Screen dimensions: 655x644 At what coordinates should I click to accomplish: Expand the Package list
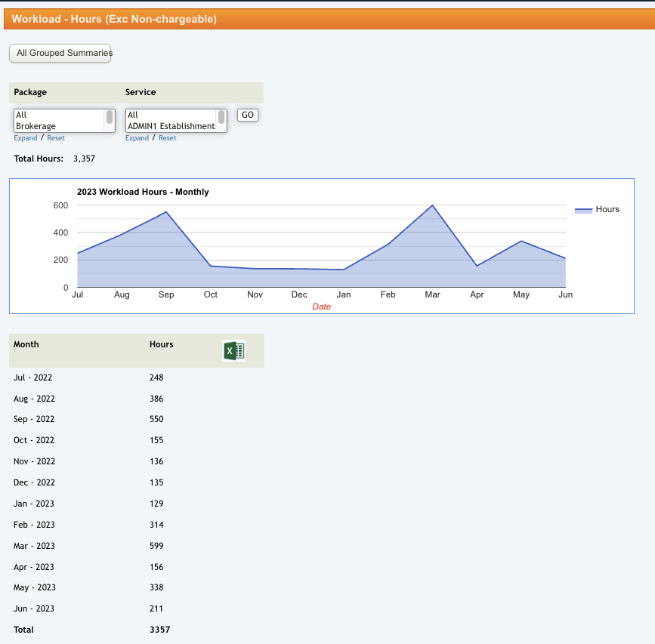(25, 138)
